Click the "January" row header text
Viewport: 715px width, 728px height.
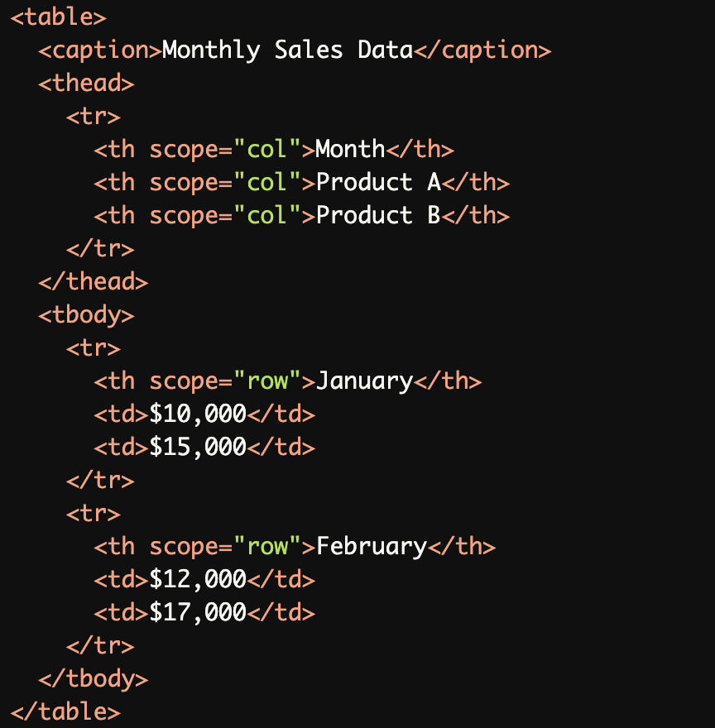[x=364, y=381]
